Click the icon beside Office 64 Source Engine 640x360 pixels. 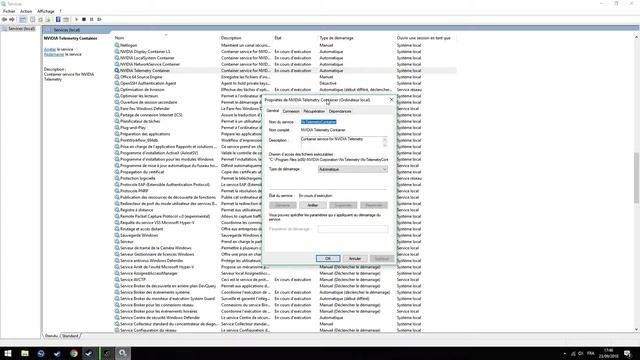pyautogui.click(x=117, y=77)
